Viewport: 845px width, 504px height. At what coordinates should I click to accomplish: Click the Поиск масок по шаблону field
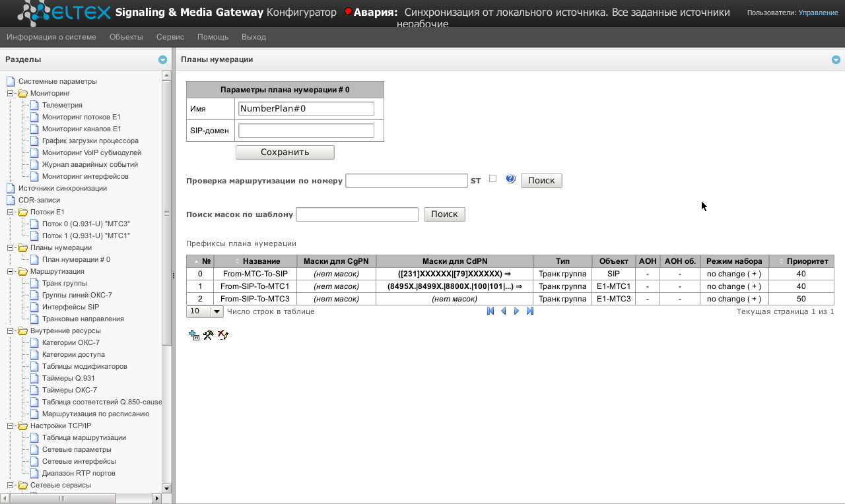[x=357, y=214]
